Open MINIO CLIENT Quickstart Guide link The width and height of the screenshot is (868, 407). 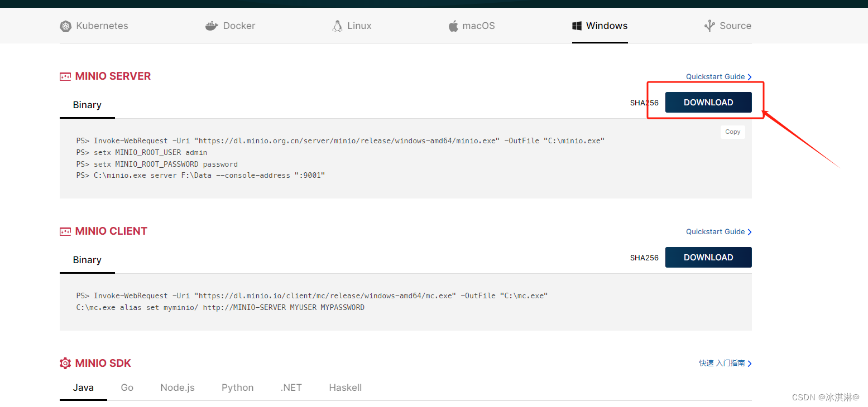[715, 232]
